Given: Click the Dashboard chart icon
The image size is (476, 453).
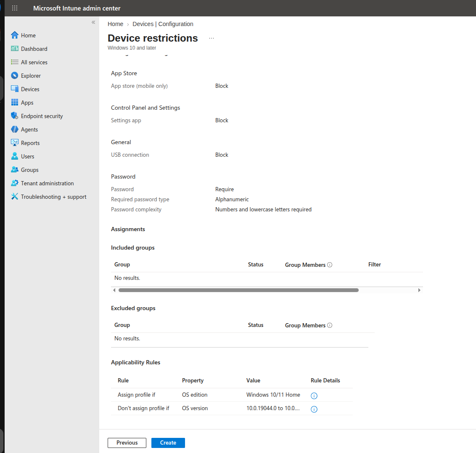Looking at the screenshot, I should [x=15, y=49].
